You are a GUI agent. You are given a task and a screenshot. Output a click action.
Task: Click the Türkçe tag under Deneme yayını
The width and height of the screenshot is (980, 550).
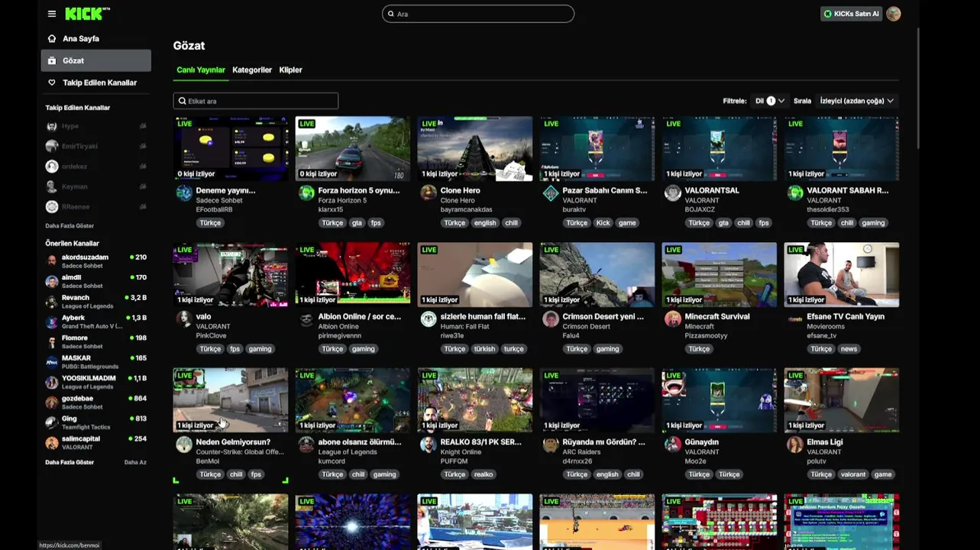pos(210,223)
